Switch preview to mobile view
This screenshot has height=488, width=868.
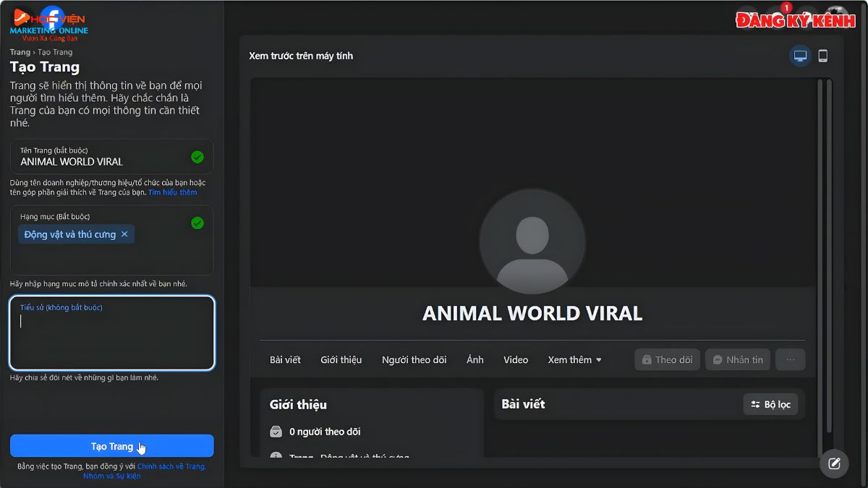[x=822, y=54]
